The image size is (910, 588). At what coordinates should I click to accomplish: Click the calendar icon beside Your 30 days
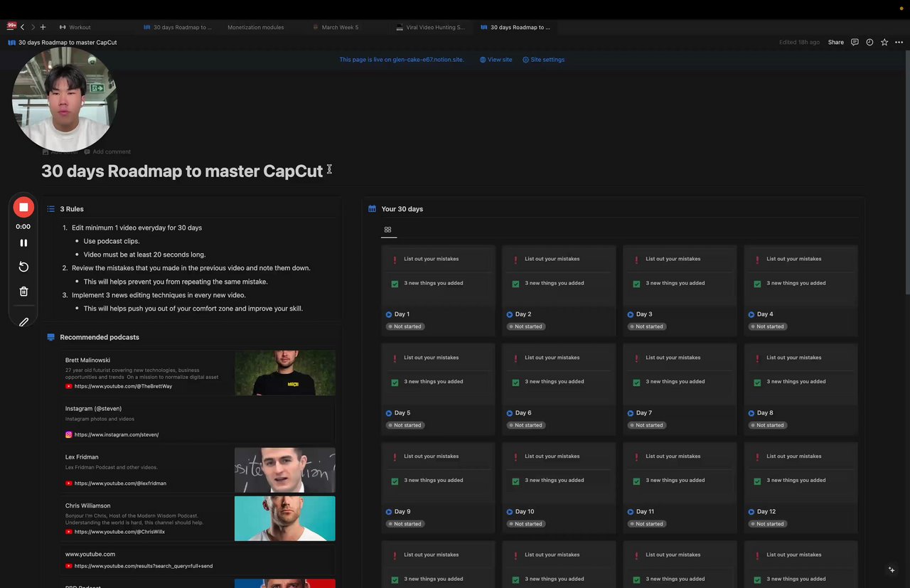[372, 209]
